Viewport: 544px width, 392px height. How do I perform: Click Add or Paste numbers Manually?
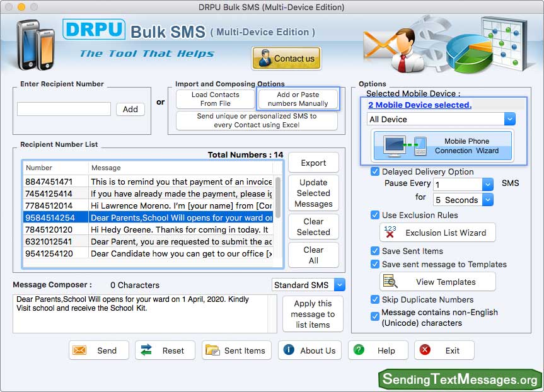point(298,99)
